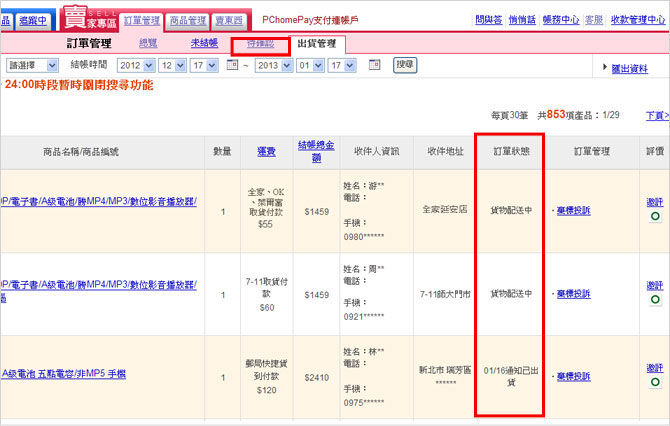Switch to the 出貨管理 tab
This screenshot has height=426, width=670.
[317, 44]
